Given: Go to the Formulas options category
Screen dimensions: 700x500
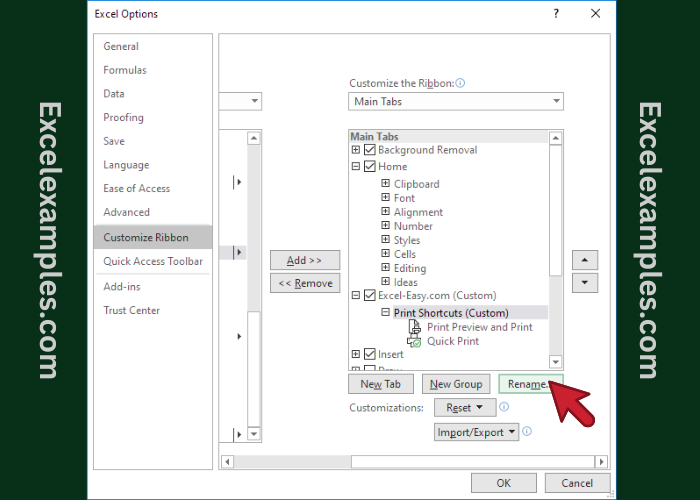Looking at the screenshot, I should point(125,70).
